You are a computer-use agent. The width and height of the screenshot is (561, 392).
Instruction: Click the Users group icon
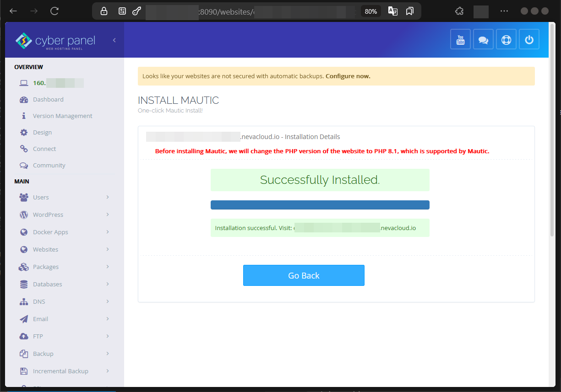[24, 198]
